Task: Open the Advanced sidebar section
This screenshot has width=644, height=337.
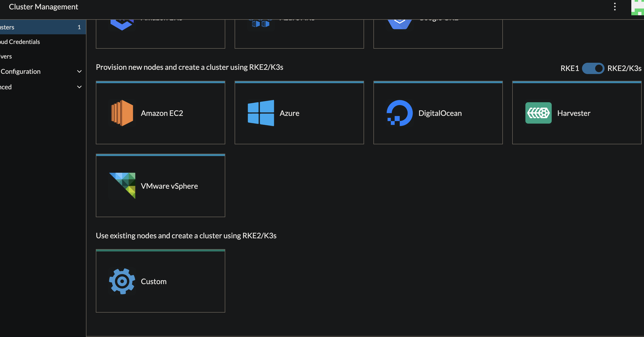Action: [43, 87]
